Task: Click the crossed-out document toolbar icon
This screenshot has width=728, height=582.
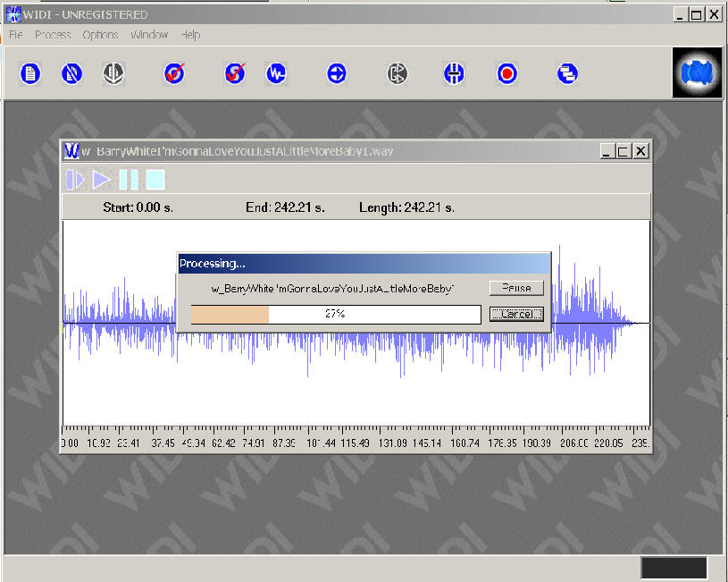Action: coord(71,73)
